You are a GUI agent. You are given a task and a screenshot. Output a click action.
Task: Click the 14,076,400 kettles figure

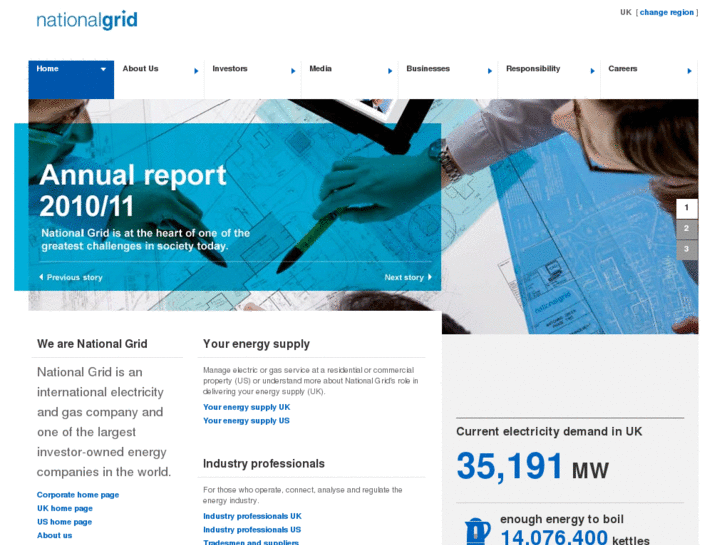point(575,538)
